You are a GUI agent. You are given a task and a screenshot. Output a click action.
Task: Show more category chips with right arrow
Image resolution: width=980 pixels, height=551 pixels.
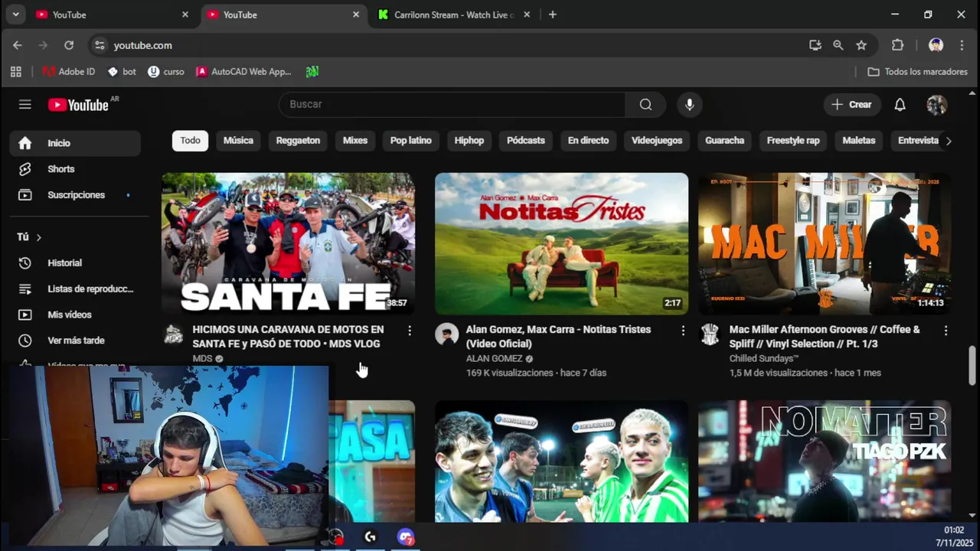[x=948, y=141]
